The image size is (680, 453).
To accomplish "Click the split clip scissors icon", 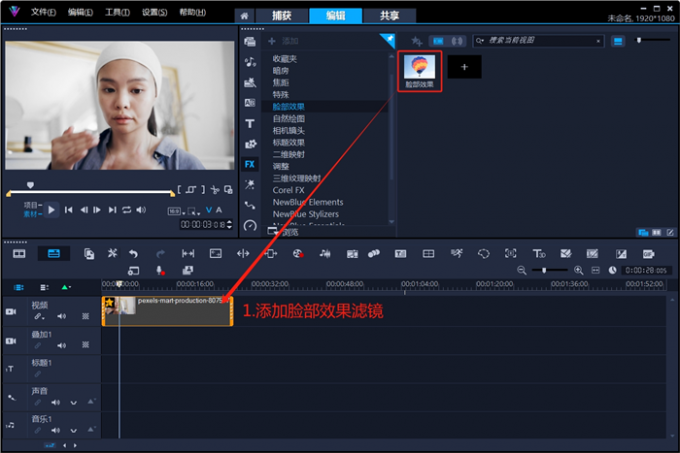I will coord(215,190).
